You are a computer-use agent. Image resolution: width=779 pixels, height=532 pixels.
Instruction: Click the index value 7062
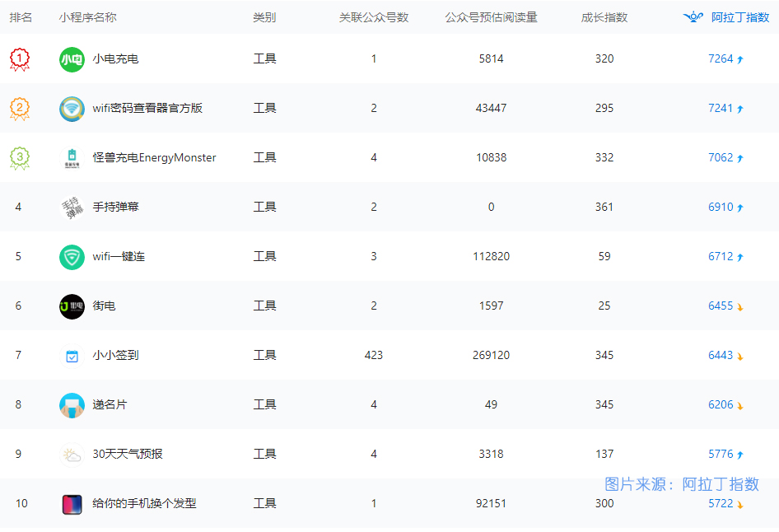tap(721, 157)
